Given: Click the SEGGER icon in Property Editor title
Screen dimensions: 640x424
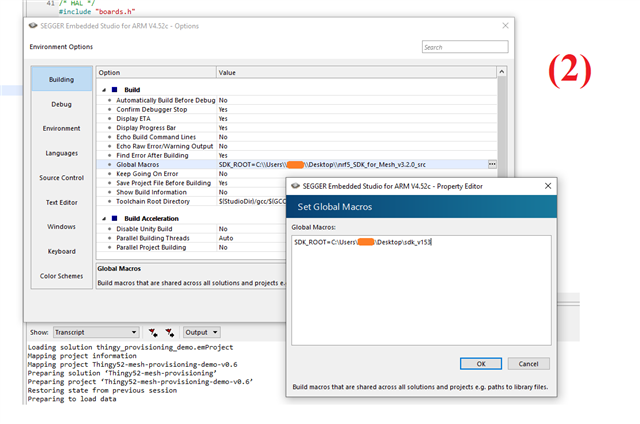Looking at the screenshot, I should [295, 186].
